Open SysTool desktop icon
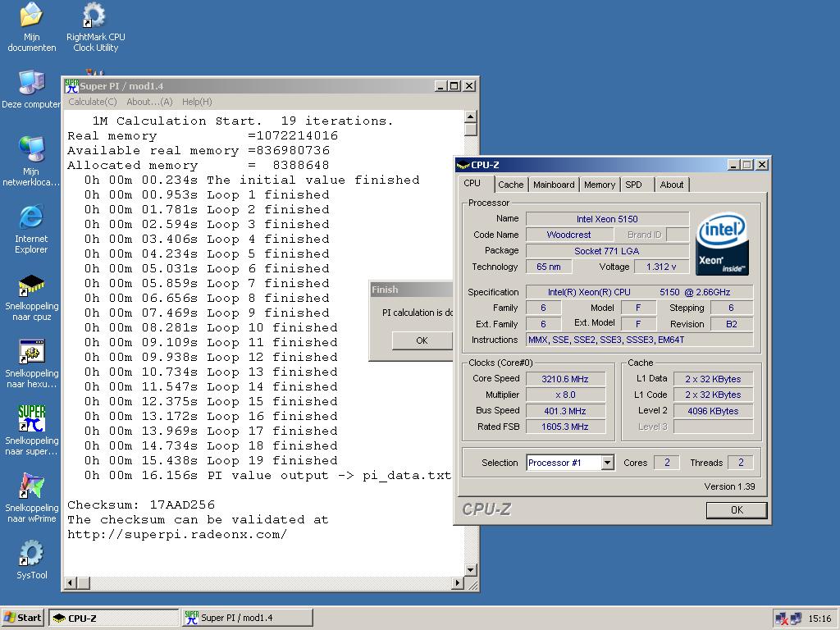 [x=32, y=559]
